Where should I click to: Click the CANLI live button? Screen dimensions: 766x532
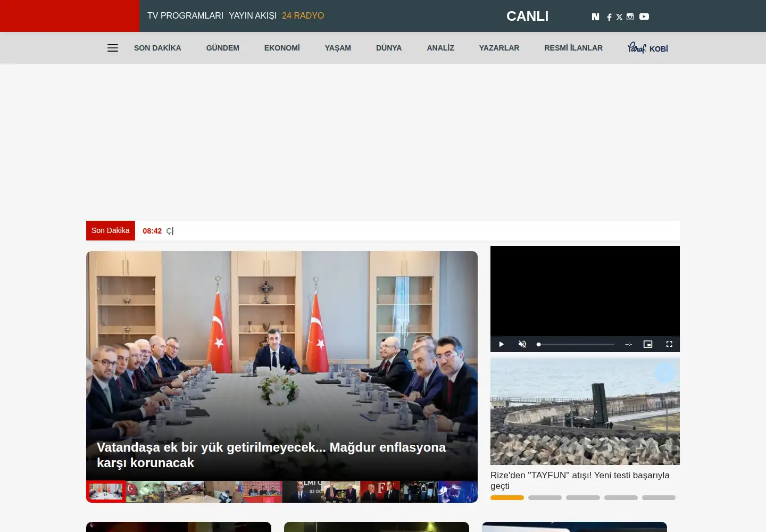click(x=527, y=16)
